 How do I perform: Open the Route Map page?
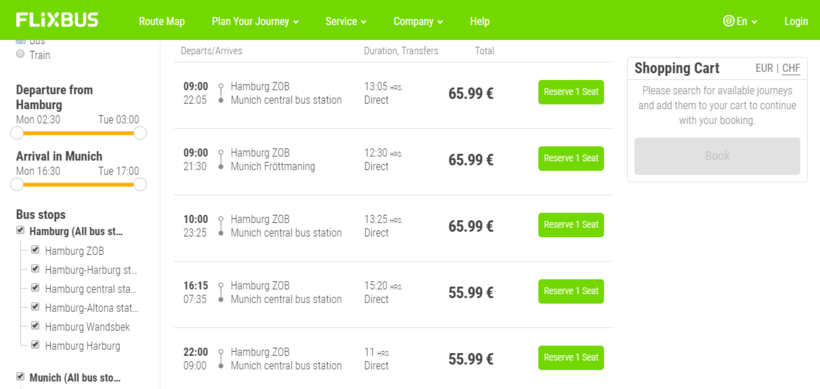(162, 21)
